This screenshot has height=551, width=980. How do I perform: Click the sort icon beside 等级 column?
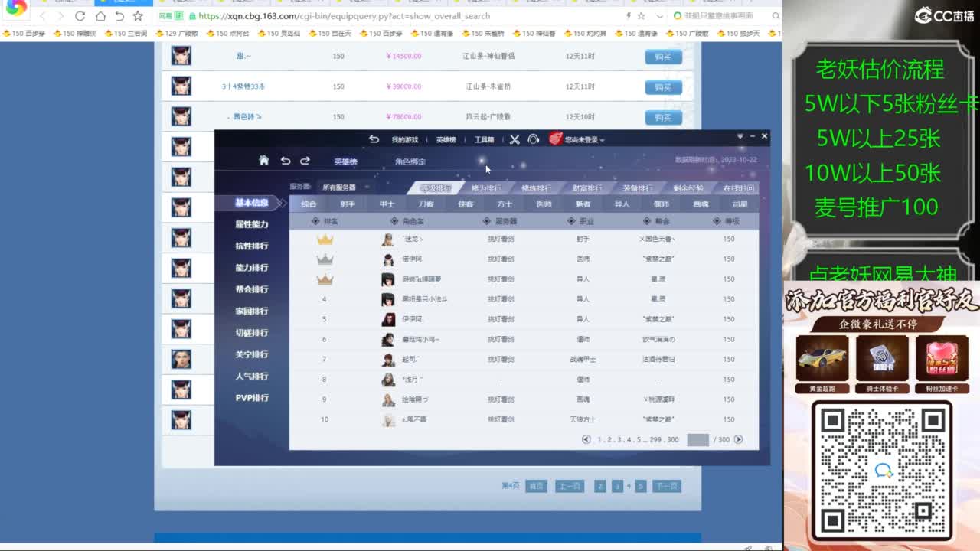click(x=716, y=221)
